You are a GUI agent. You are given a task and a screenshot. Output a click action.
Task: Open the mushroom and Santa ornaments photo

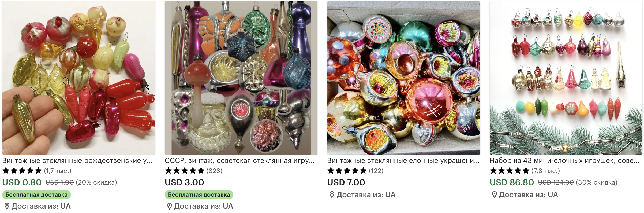[x=241, y=78]
